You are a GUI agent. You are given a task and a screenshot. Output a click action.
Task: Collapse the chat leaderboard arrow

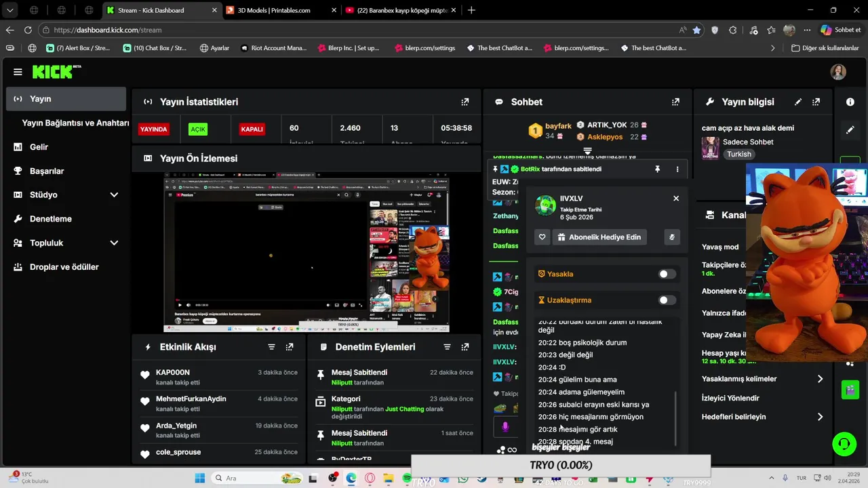588,151
